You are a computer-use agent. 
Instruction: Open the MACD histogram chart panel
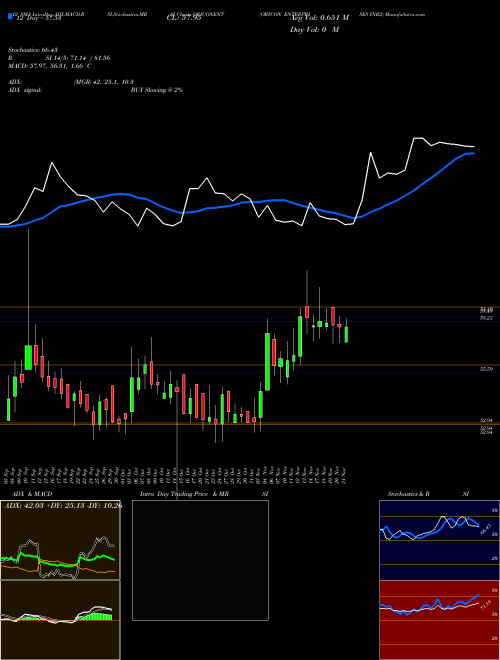[x=60, y=620]
